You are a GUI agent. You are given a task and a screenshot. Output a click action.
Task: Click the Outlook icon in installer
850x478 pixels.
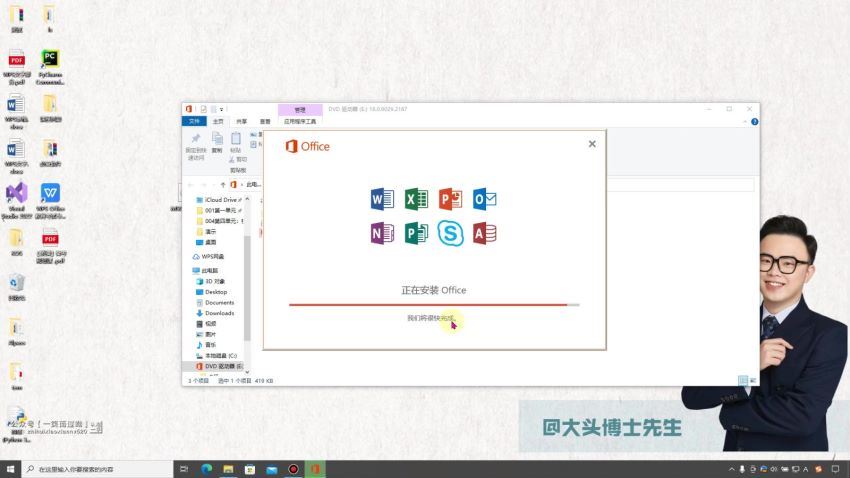coord(485,199)
